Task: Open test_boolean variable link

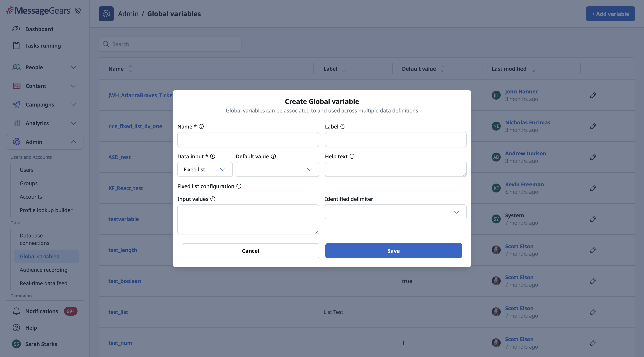Action: pos(124,281)
